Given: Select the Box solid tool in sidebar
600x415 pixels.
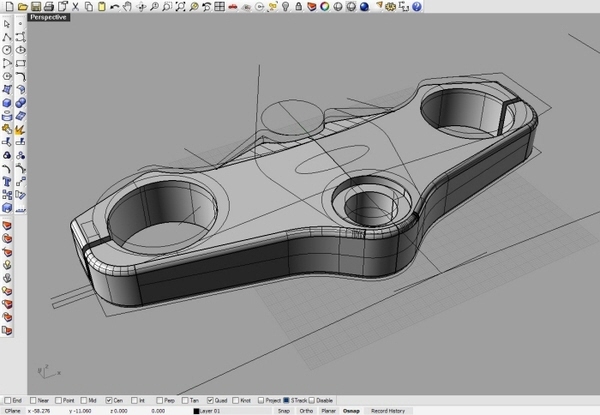Looking at the screenshot, I should coord(8,100).
